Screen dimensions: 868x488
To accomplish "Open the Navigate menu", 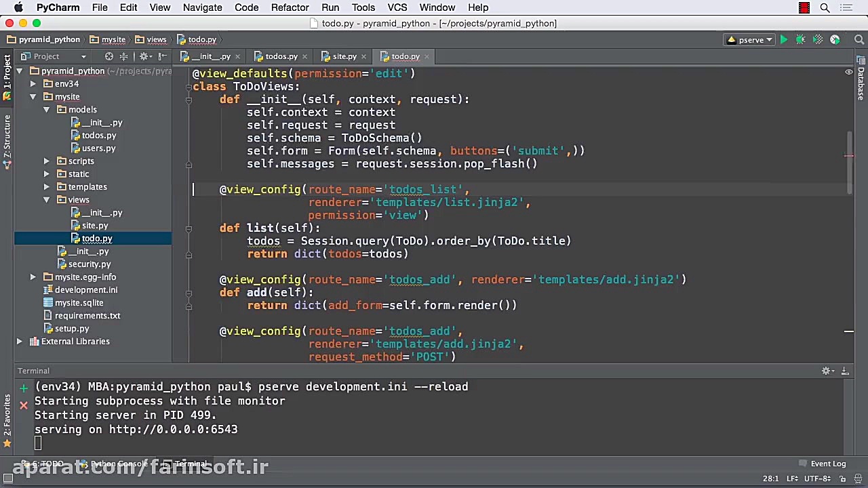I will coord(202,7).
